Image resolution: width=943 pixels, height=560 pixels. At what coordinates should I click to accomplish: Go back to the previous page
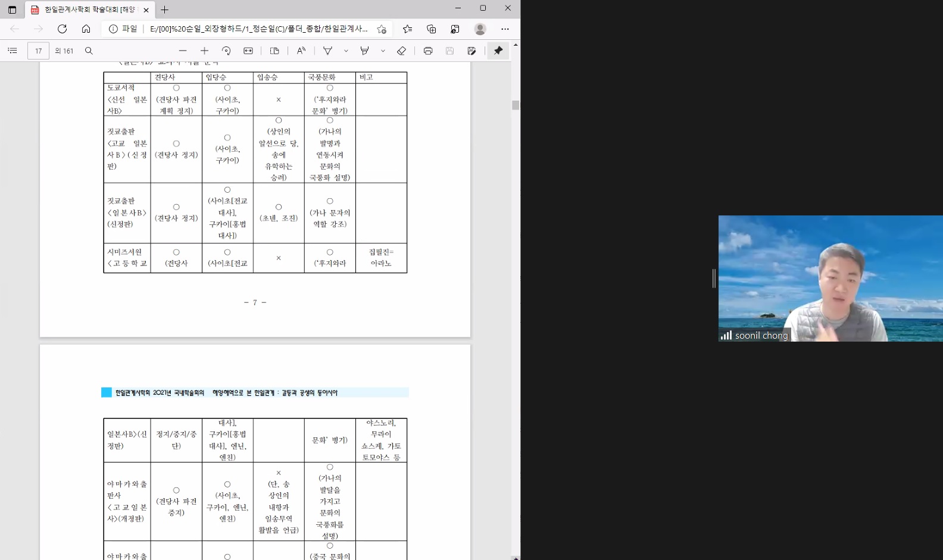[15, 29]
